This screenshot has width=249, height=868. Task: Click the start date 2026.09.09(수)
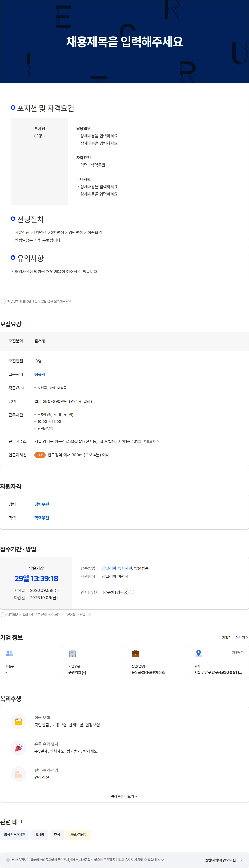[x=44, y=590]
